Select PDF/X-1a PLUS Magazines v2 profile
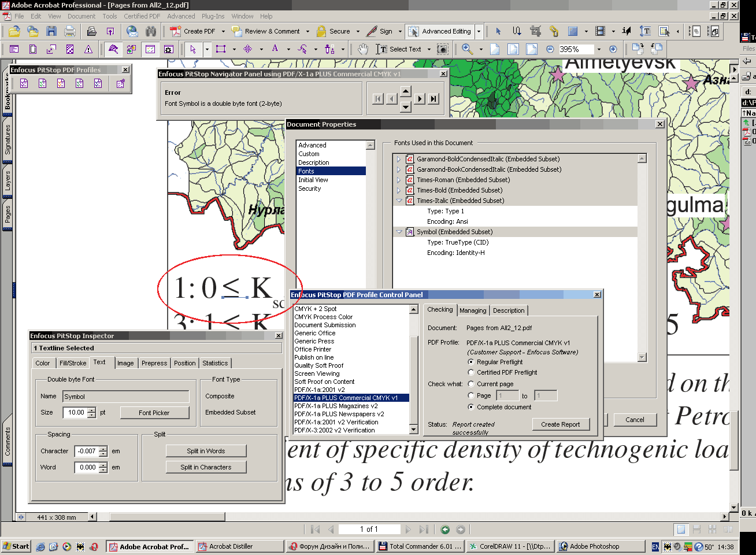This screenshot has height=555, width=756. pyautogui.click(x=351, y=406)
